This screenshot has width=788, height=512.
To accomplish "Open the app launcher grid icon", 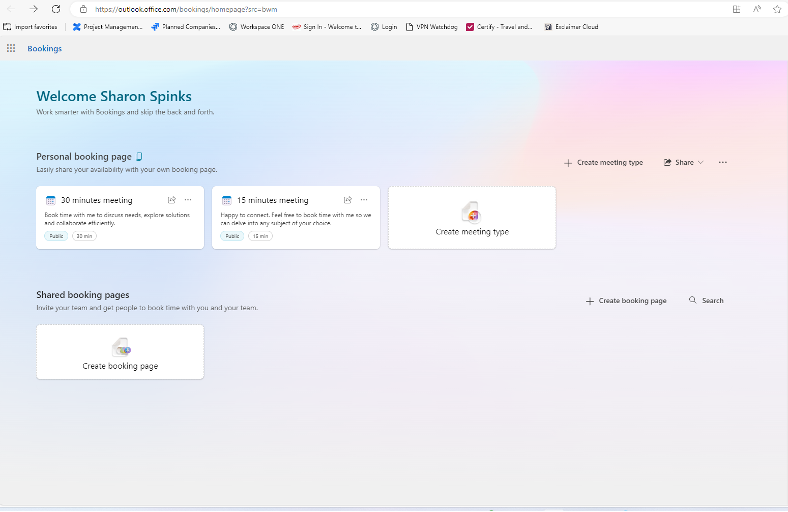I will coord(11,48).
